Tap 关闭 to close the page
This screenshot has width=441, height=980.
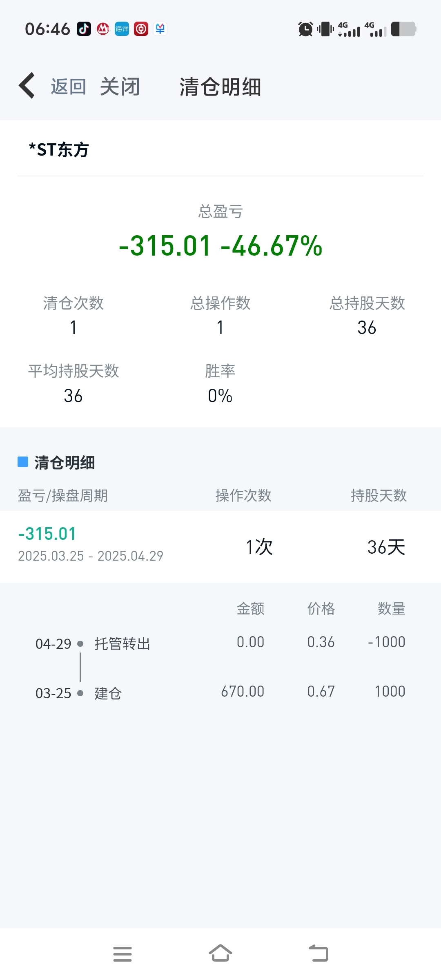point(120,87)
